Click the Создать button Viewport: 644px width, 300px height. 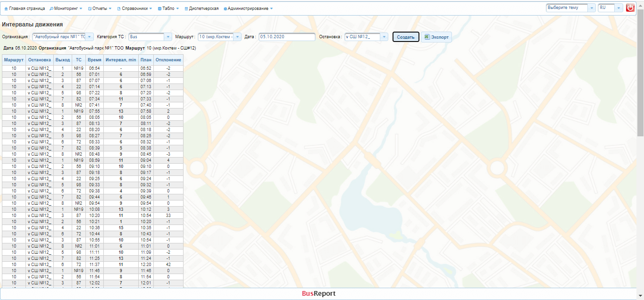[406, 37]
